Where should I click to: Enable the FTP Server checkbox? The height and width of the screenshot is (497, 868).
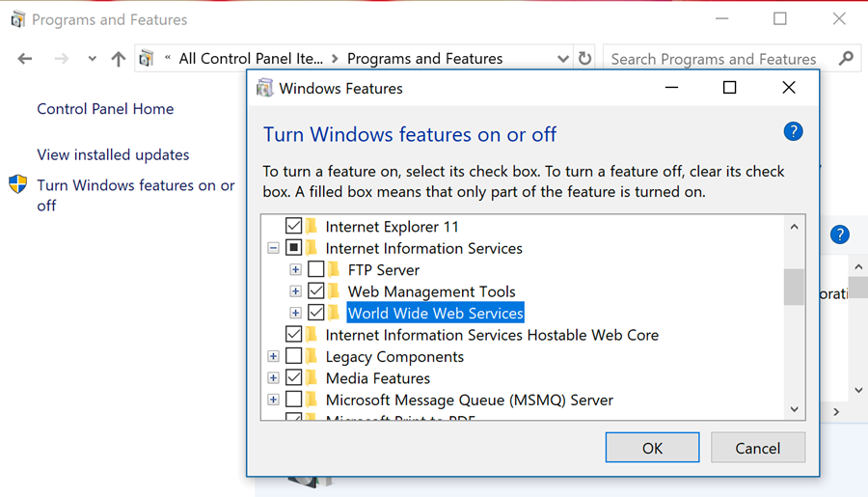click(x=316, y=269)
